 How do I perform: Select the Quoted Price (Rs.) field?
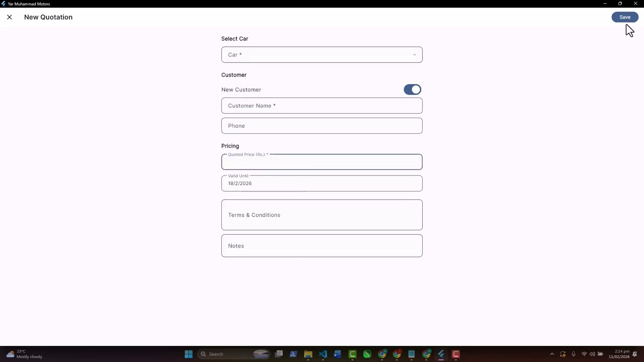tap(322, 162)
